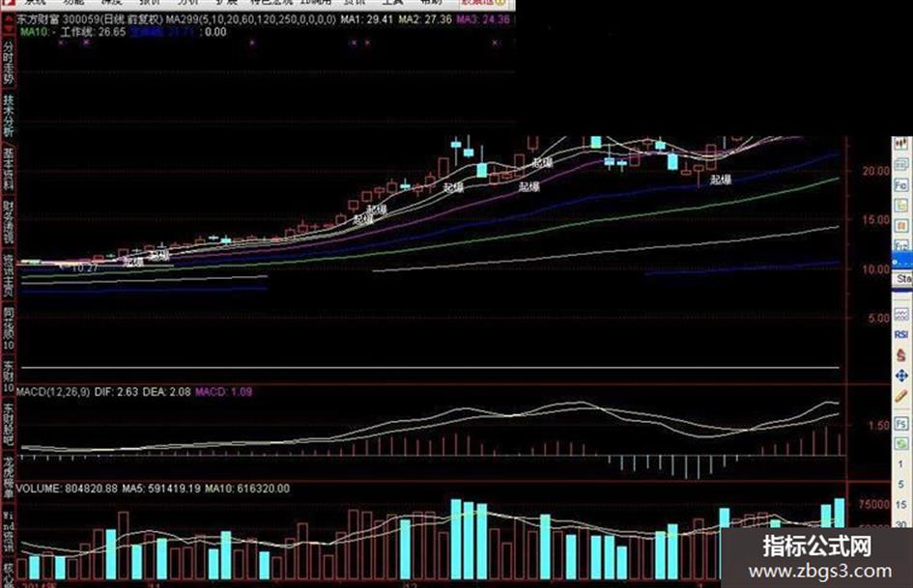Viewport: 913px width, 588px height.
Task: Click the MACD(12,26,9) indicator label
Action: (x=53, y=392)
